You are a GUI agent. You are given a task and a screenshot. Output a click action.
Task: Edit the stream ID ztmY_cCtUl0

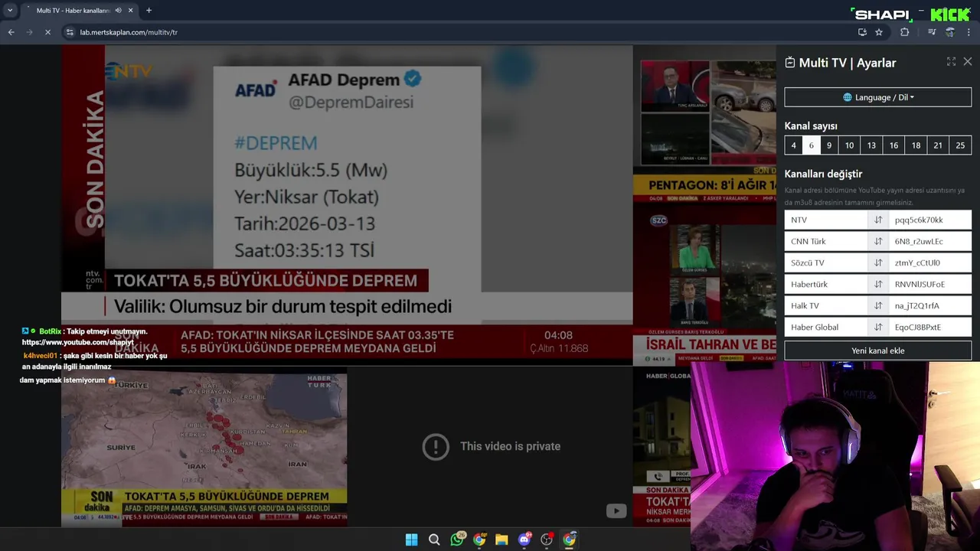[930, 262]
